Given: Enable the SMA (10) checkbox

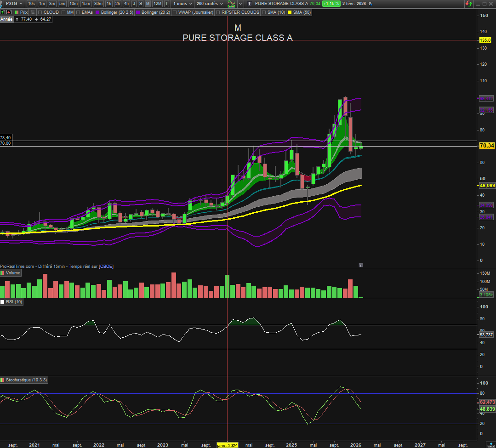Looking at the screenshot, I should pyautogui.click(x=264, y=12).
